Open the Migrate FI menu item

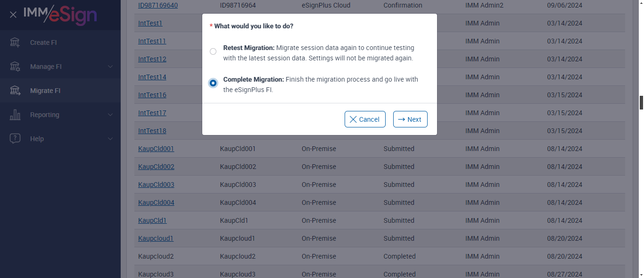pos(45,91)
